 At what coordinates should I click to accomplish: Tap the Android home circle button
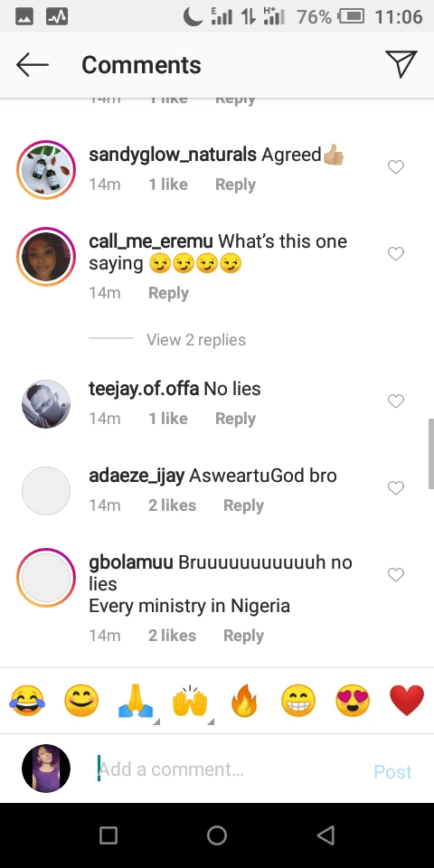pyautogui.click(x=216, y=835)
